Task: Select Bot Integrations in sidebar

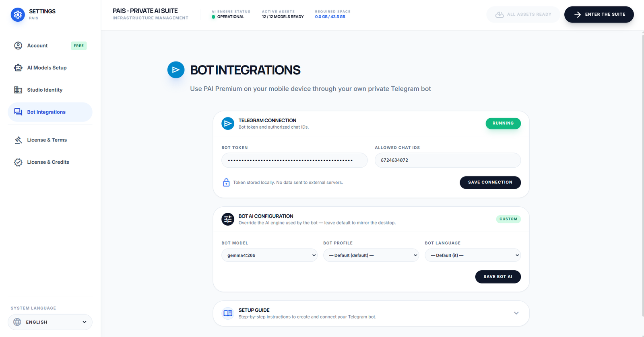Action: 50,112
